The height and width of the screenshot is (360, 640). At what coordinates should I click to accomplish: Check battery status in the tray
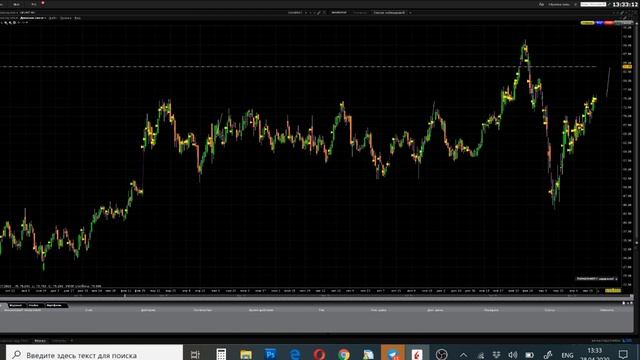pyautogui.click(x=529, y=355)
